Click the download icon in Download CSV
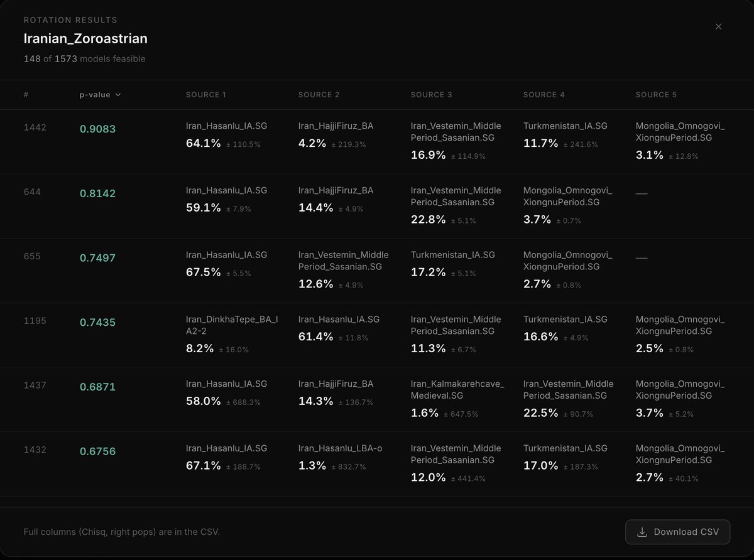 point(642,532)
